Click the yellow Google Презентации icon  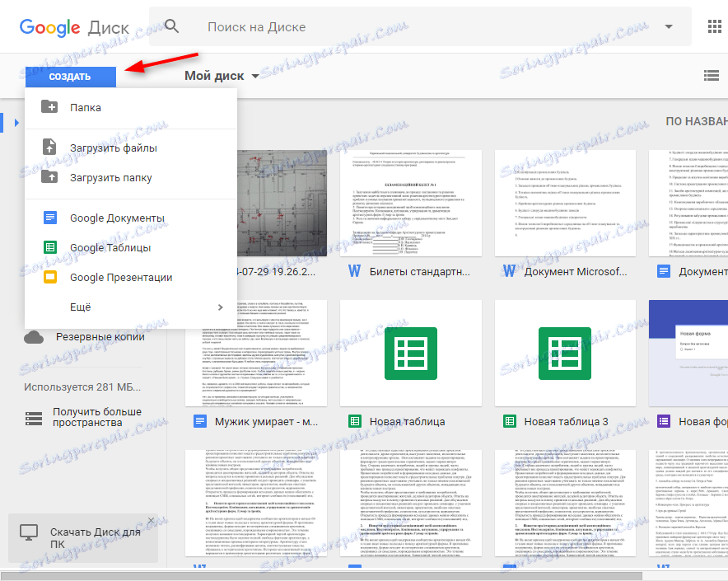click(49, 277)
